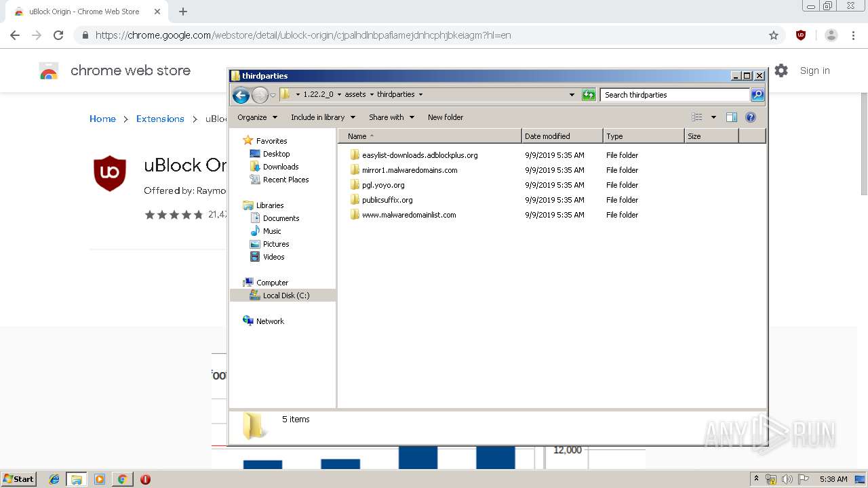Bookmark this page with the star icon
Viewport: 868px width, 488px height.
pyautogui.click(x=773, y=35)
